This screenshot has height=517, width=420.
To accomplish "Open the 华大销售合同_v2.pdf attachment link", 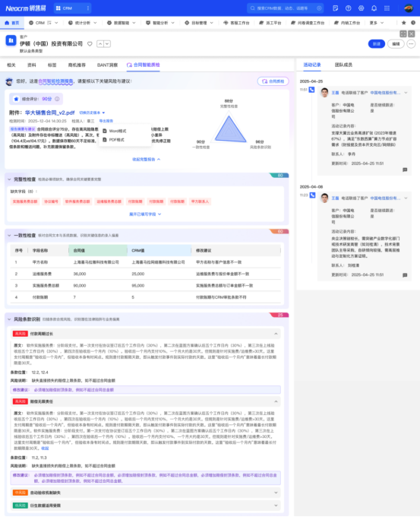I will (49, 113).
